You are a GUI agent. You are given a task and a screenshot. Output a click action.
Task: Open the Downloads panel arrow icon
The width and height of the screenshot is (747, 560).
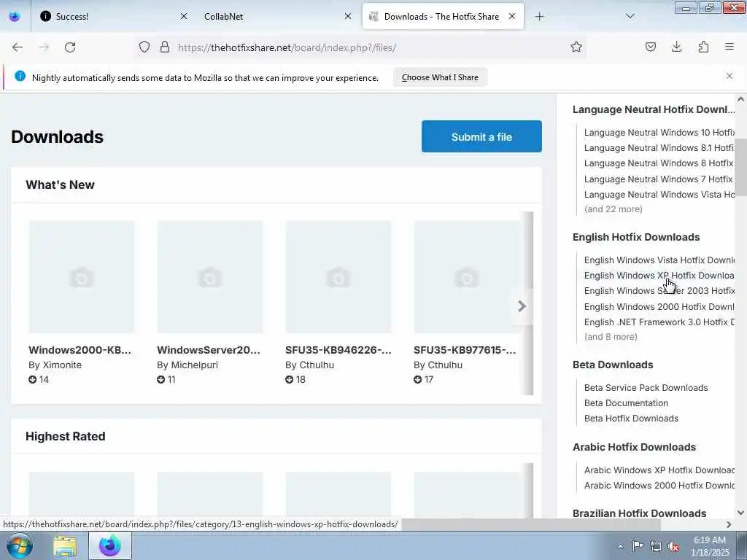[676, 47]
